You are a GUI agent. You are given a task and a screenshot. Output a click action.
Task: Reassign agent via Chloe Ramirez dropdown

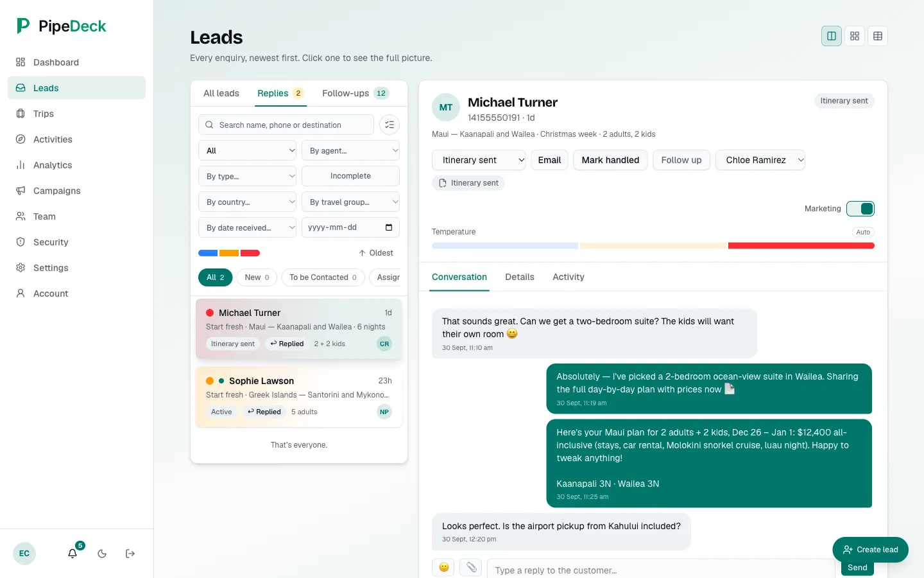pyautogui.click(x=760, y=160)
